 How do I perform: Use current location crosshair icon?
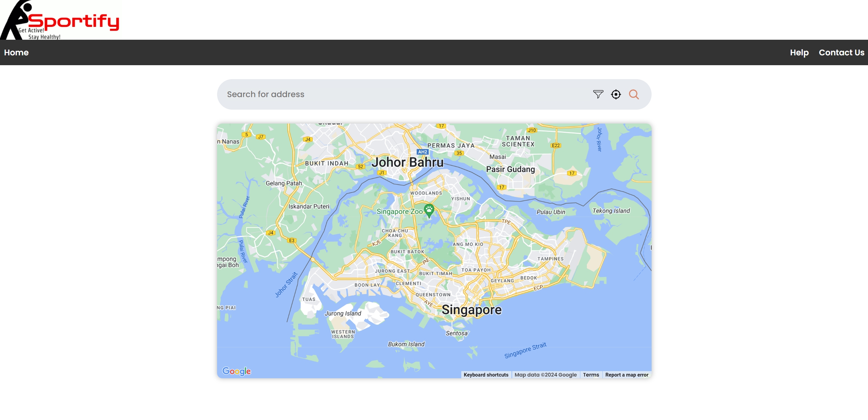coord(616,94)
